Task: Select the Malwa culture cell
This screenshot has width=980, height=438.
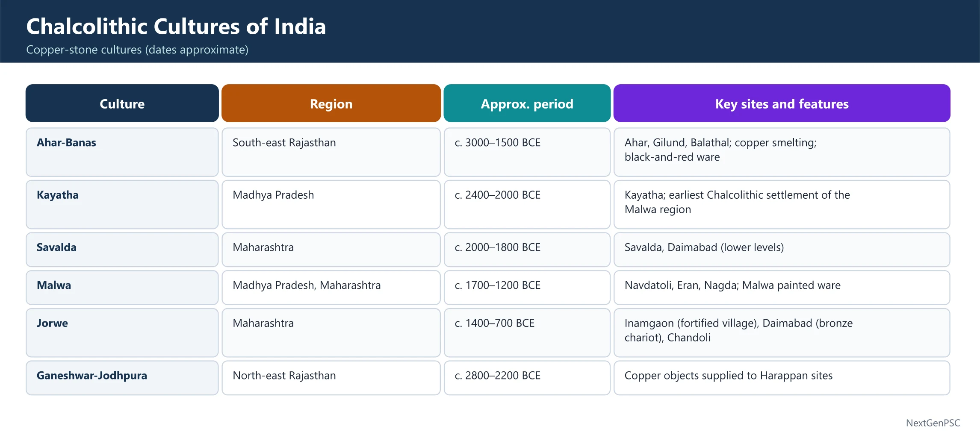Action: (122, 288)
